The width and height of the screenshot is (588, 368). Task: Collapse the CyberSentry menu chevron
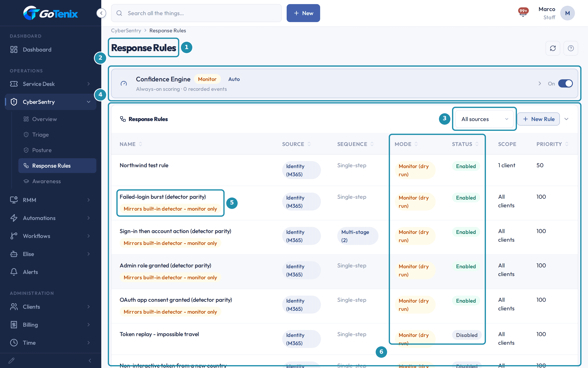point(88,102)
